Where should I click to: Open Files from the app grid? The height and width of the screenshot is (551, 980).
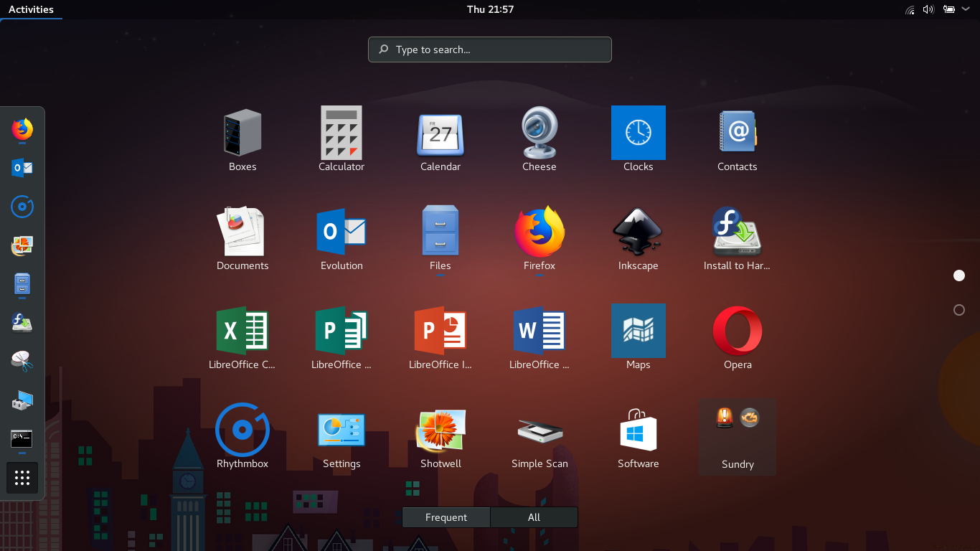440,232
